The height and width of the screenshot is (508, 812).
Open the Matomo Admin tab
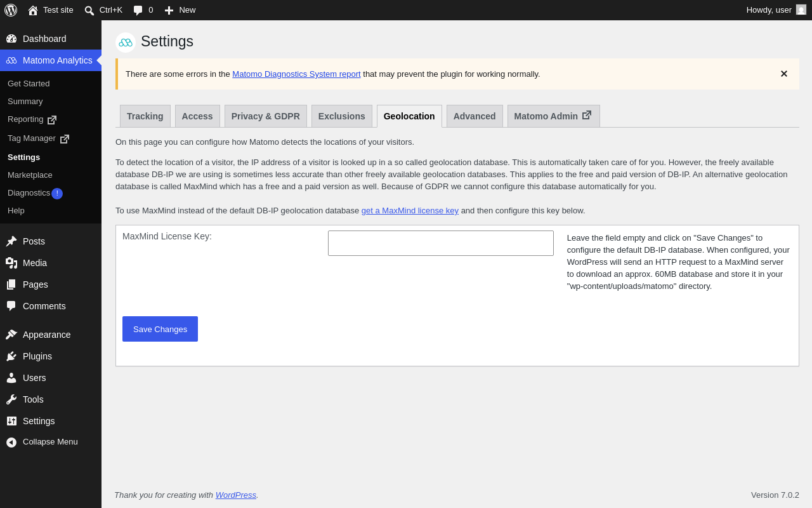tap(554, 116)
